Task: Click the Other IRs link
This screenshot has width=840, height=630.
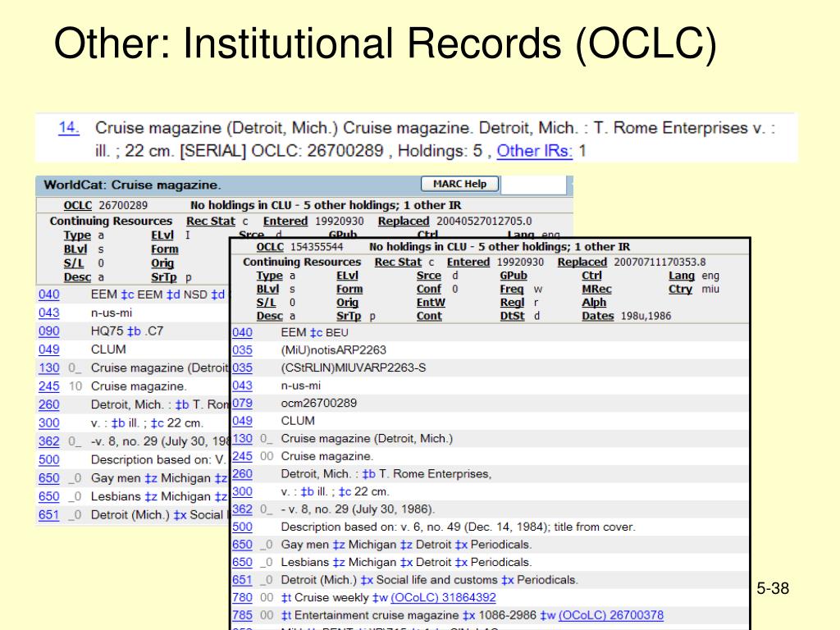Action: (534, 151)
